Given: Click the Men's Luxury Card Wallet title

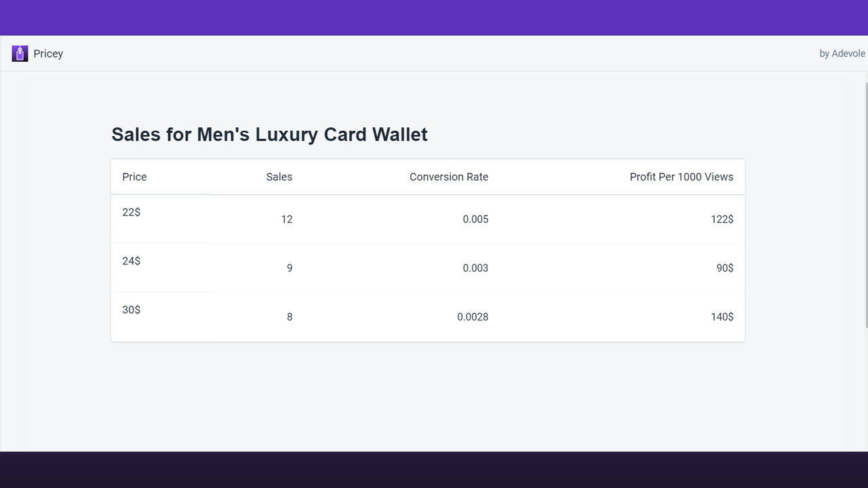Looking at the screenshot, I should (x=269, y=134).
